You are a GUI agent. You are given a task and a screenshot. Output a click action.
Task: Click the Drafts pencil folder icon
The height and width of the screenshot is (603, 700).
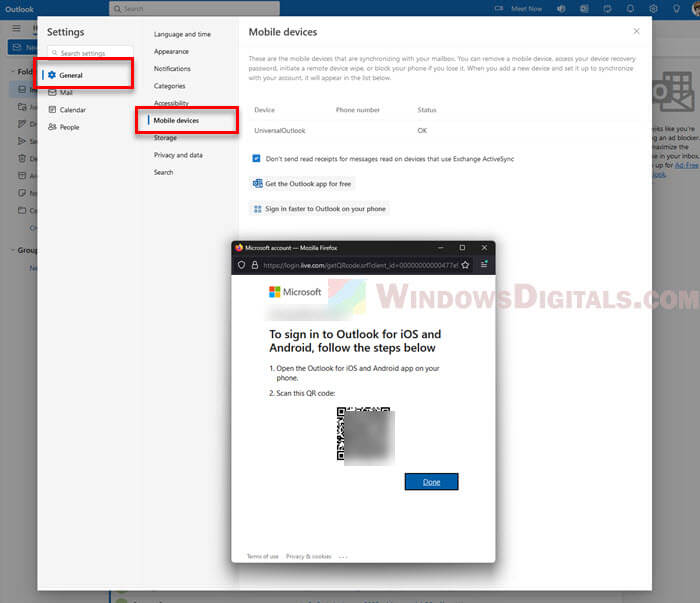point(22,124)
